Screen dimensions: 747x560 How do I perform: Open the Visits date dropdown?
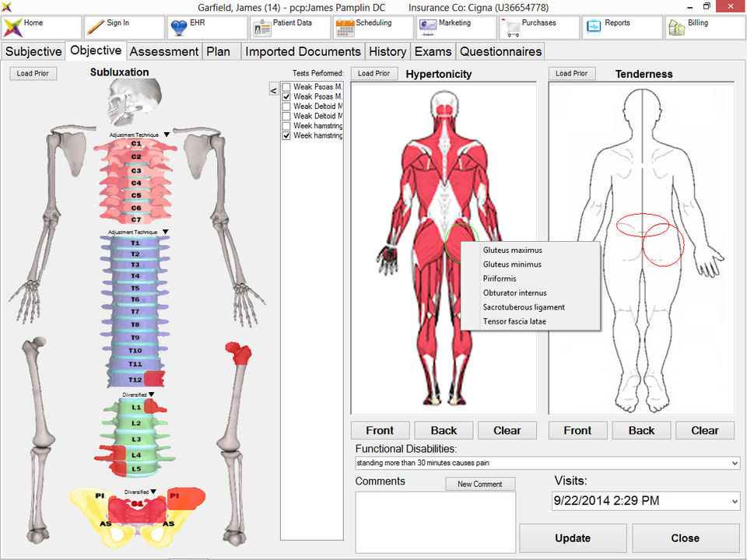coord(735,501)
